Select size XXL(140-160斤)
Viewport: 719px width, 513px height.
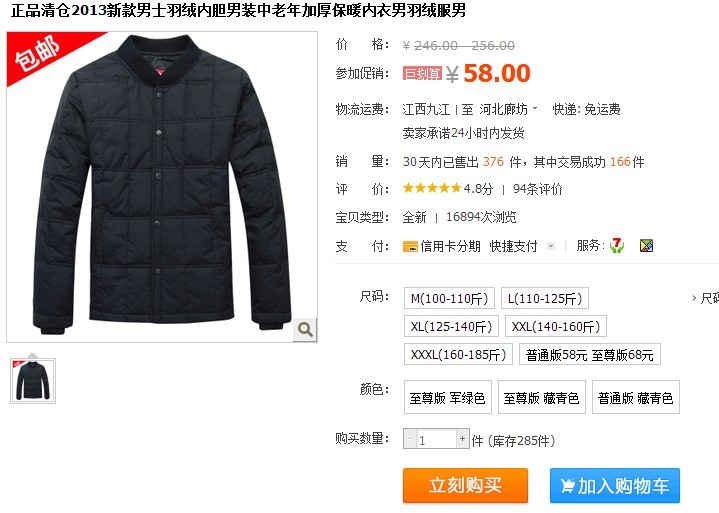(556, 326)
